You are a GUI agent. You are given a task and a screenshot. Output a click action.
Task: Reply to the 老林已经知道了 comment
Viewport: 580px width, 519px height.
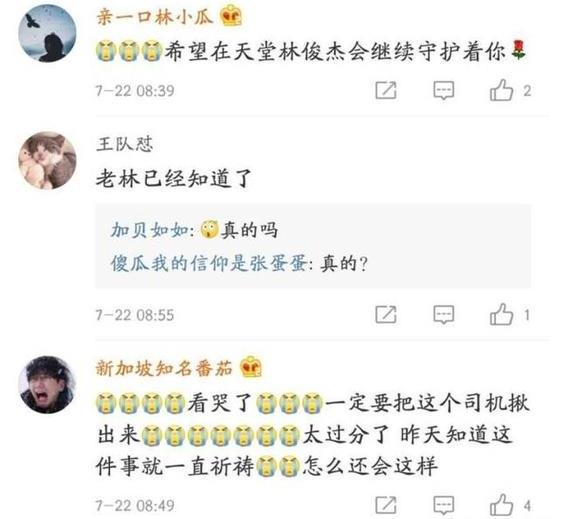[444, 315]
